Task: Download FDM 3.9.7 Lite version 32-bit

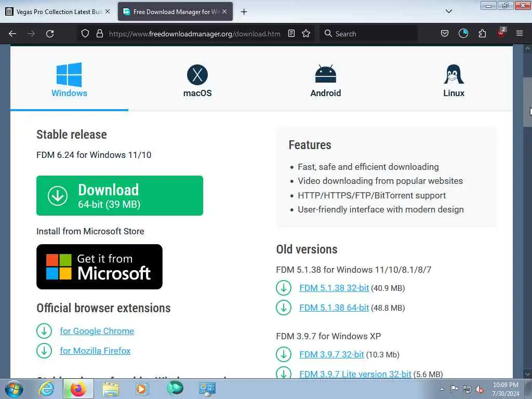Action: tap(355, 374)
